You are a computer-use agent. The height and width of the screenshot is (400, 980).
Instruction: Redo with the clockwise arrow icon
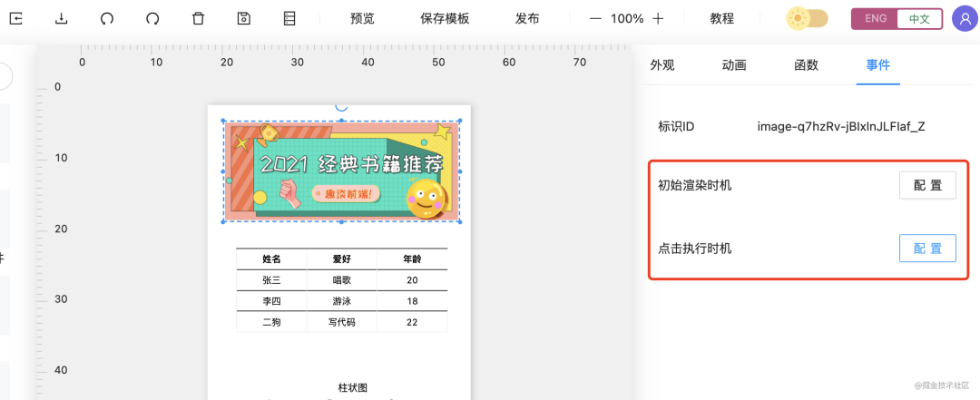click(x=152, y=18)
